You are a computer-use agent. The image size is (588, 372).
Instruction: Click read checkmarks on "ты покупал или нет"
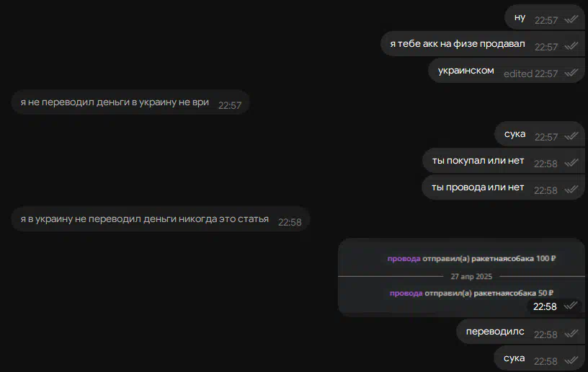click(x=571, y=163)
